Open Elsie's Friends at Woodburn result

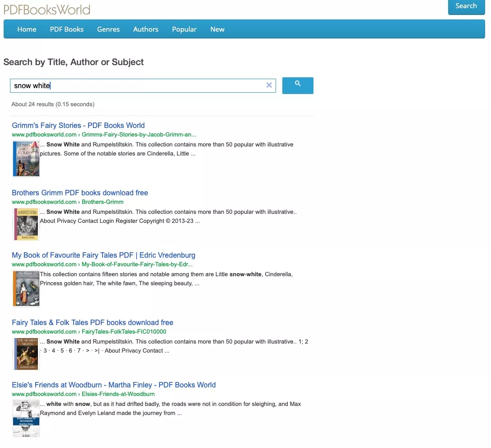click(113, 385)
